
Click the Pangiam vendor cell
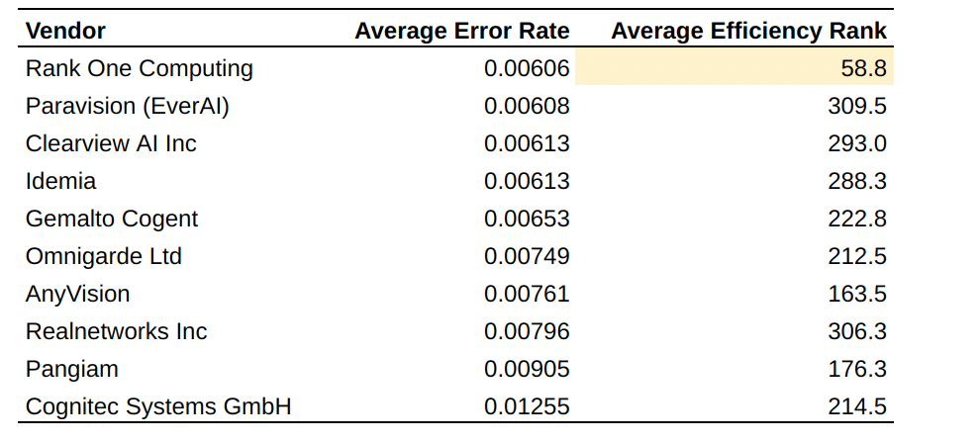coord(72,369)
